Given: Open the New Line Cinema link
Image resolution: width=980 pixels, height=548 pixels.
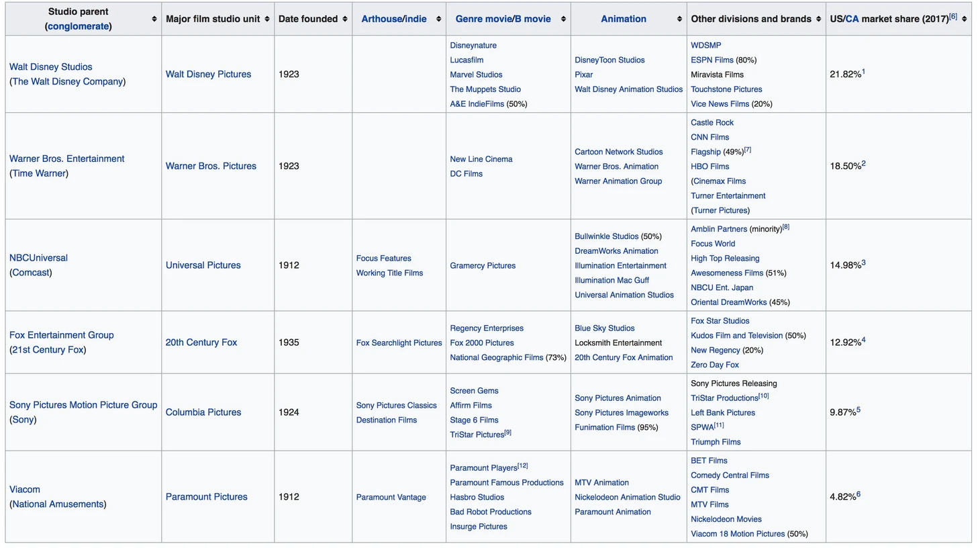Looking at the screenshot, I should click(481, 159).
